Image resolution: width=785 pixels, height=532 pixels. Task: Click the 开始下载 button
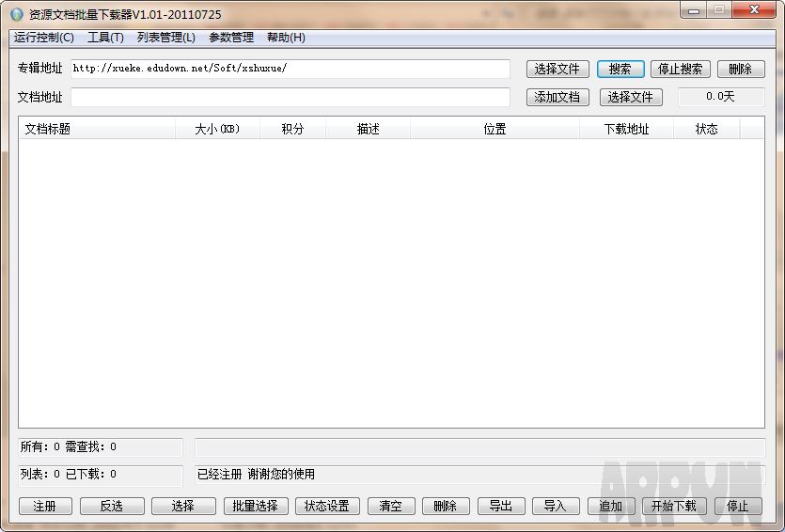(674, 506)
